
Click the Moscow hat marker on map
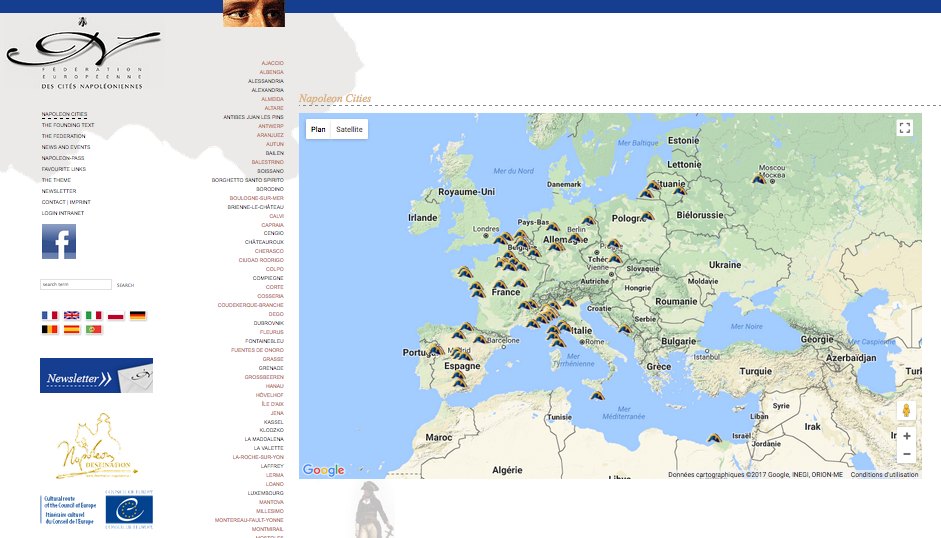click(x=760, y=179)
